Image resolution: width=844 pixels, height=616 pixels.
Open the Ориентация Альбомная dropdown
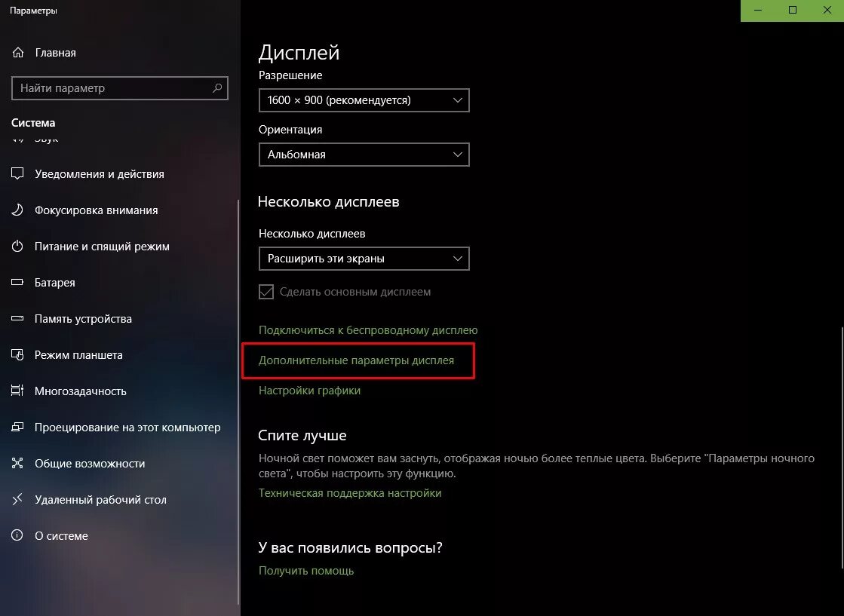click(364, 155)
